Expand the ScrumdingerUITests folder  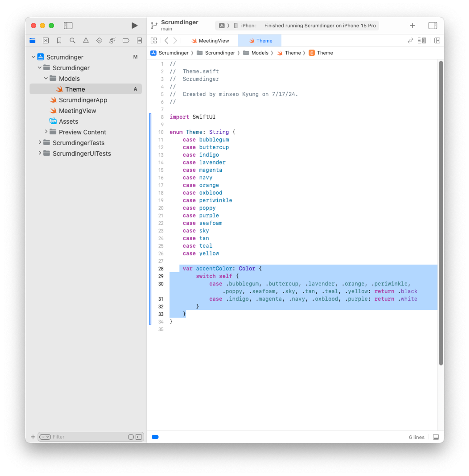point(40,153)
